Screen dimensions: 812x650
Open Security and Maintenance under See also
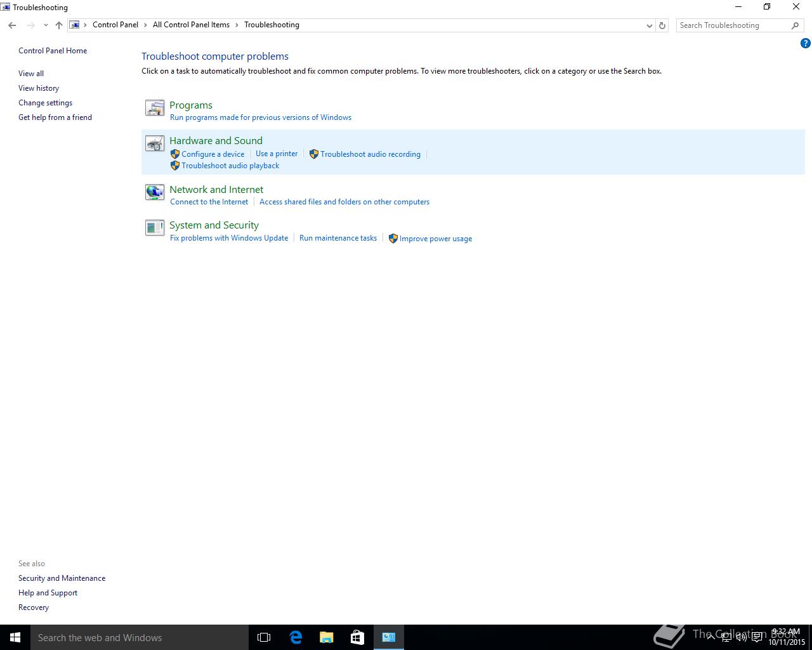click(62, 578)
